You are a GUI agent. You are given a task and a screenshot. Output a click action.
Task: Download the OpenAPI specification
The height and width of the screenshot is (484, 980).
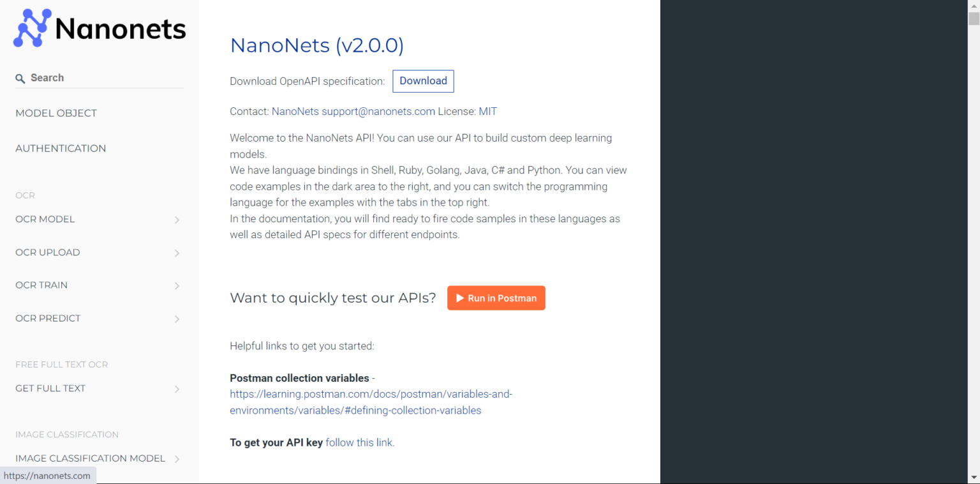(x=423, y=81)
